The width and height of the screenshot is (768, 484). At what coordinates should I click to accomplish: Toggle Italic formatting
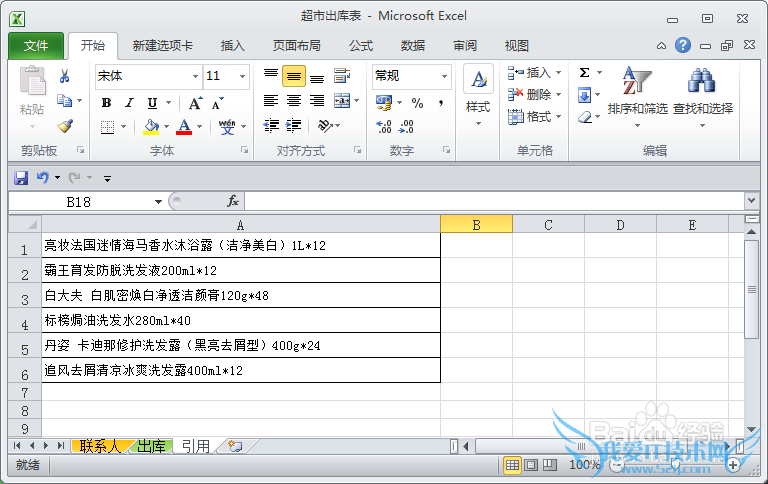pyautogui.click(x=129, y=103)
